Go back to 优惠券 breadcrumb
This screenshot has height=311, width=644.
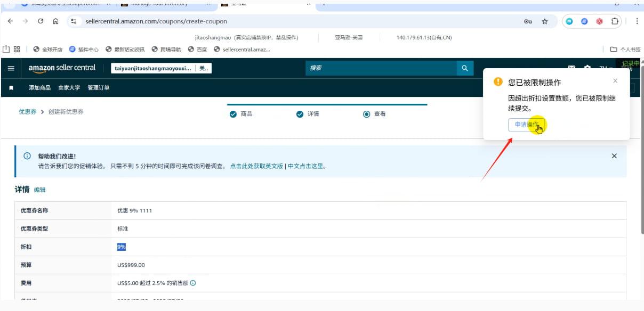(x=28, y=112)
